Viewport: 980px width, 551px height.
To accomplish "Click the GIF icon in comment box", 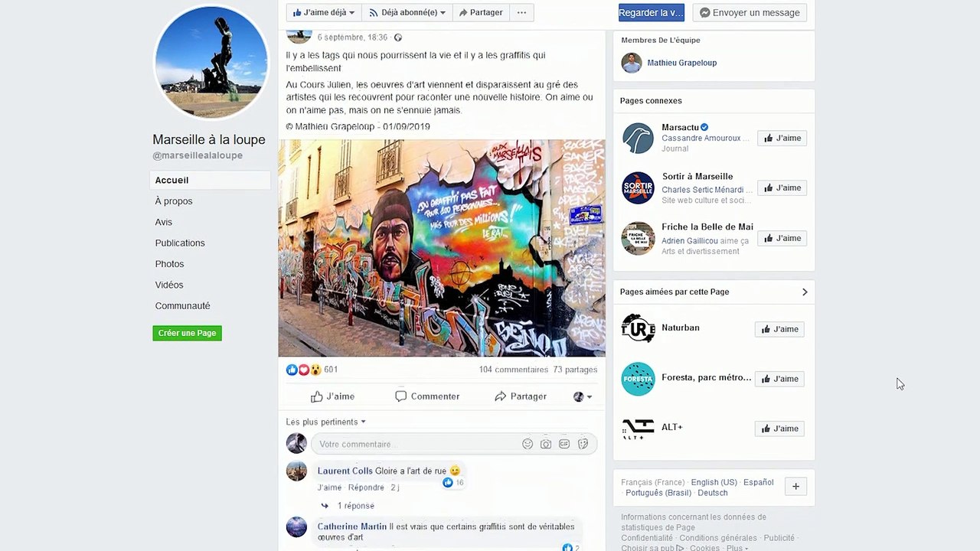I will pyautogui.click(x=564, y=444).
